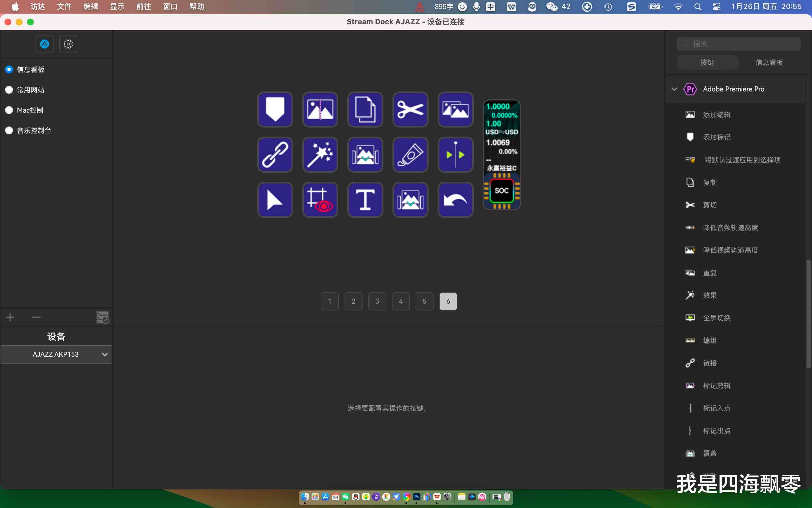This screenshot has width=812, height=508.
Task: Open the blue A store icon
Action: 45,44
